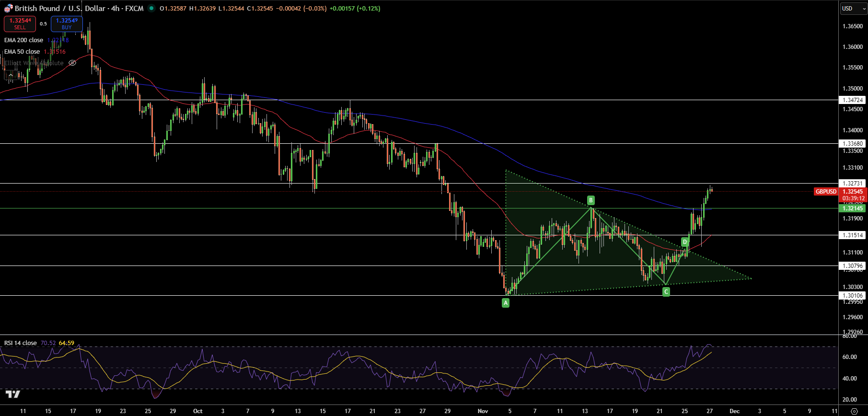Click the Elliott Wave point B label
Image resolution: width=868 pixels, height=416 pixels.
591,200
